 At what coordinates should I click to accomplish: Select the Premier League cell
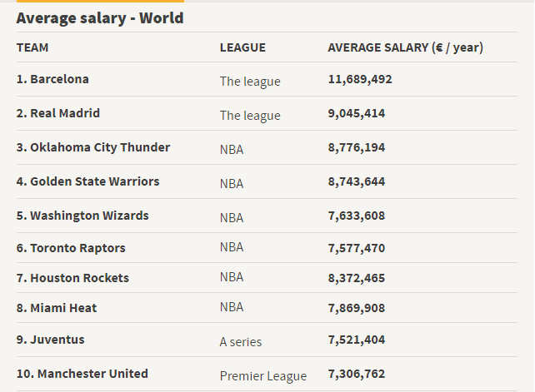[x=263, y=376]
